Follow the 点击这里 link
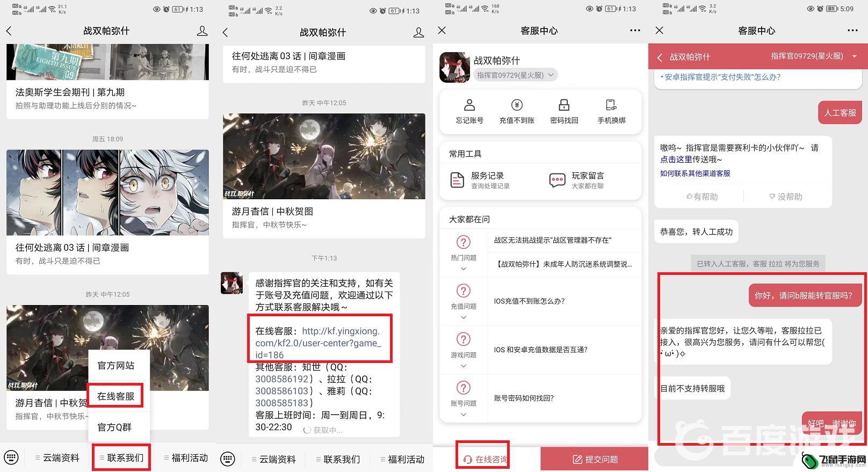The height and width of the screenshot is (472, 868). pyautogui.click(x=676, y=159)
